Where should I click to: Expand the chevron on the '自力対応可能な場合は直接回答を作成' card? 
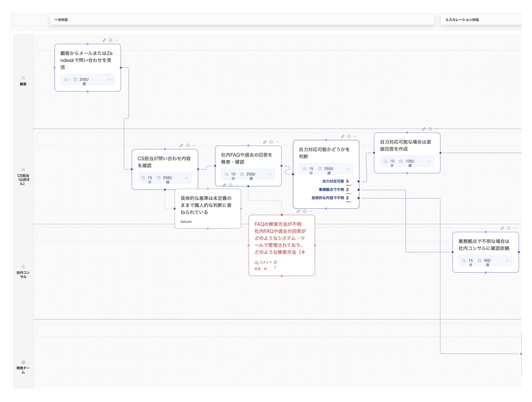[429, 162]
